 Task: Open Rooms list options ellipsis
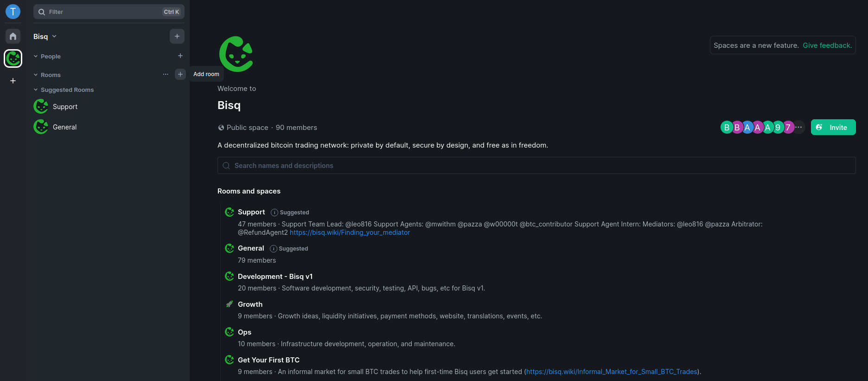point(166,74)
